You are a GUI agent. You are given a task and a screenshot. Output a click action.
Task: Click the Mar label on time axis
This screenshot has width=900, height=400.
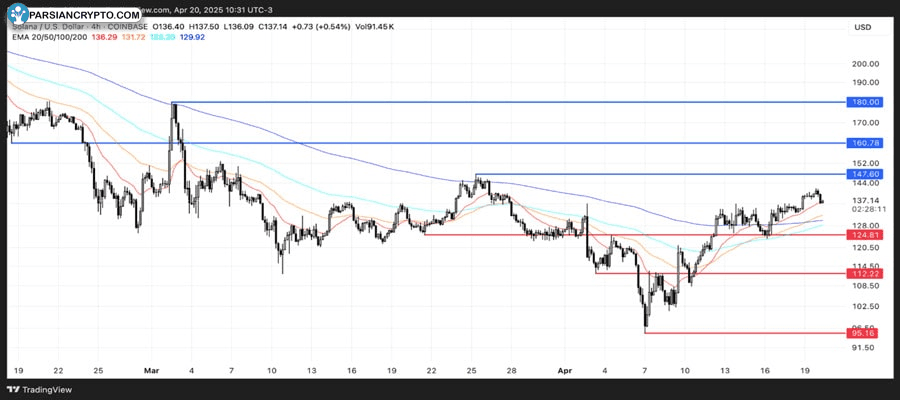click(x=153, y=371)
